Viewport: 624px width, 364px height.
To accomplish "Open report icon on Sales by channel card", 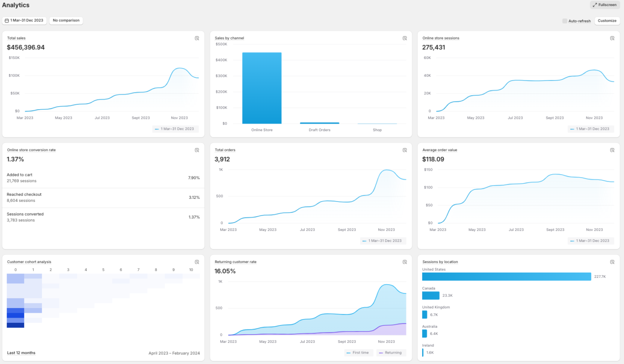I will pos(405,38).
